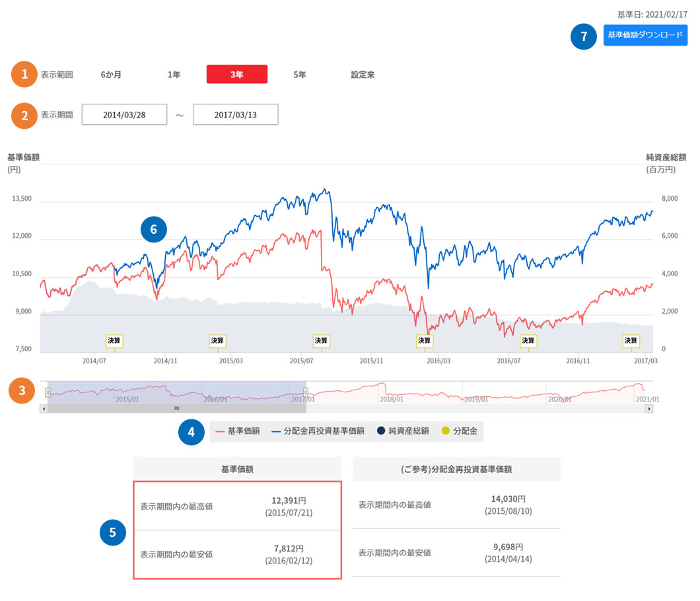Click the 8,000 right-axis label
Screen dimensions: 700x601
coord(670,198)
